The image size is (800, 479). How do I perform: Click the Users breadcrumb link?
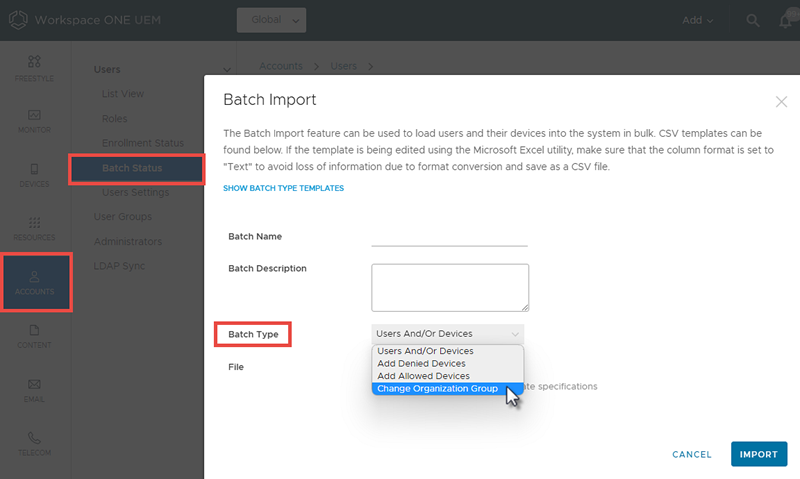coord(343,66)
